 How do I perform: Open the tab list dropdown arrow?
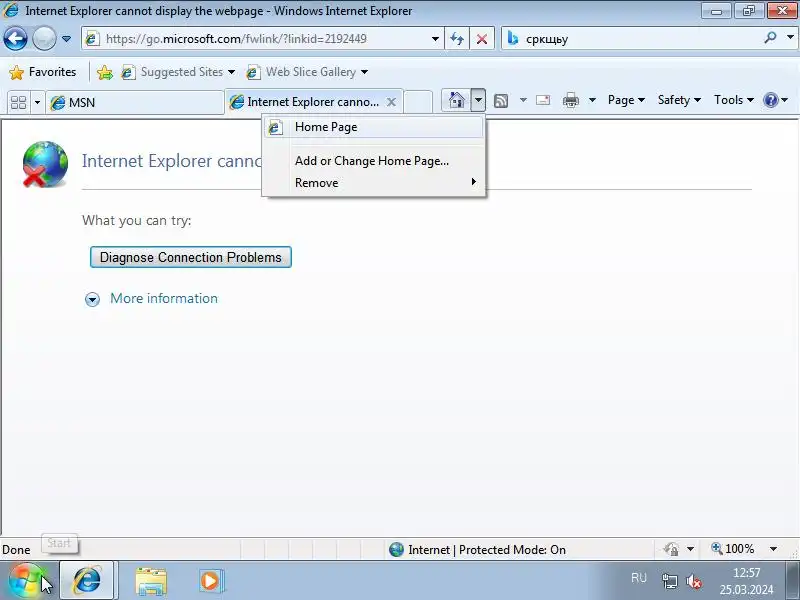37,103
